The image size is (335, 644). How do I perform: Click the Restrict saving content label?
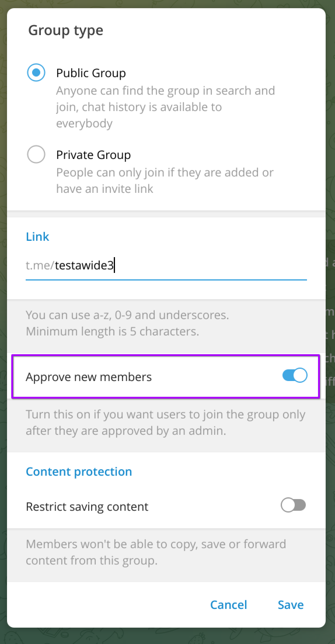point(87,507)
